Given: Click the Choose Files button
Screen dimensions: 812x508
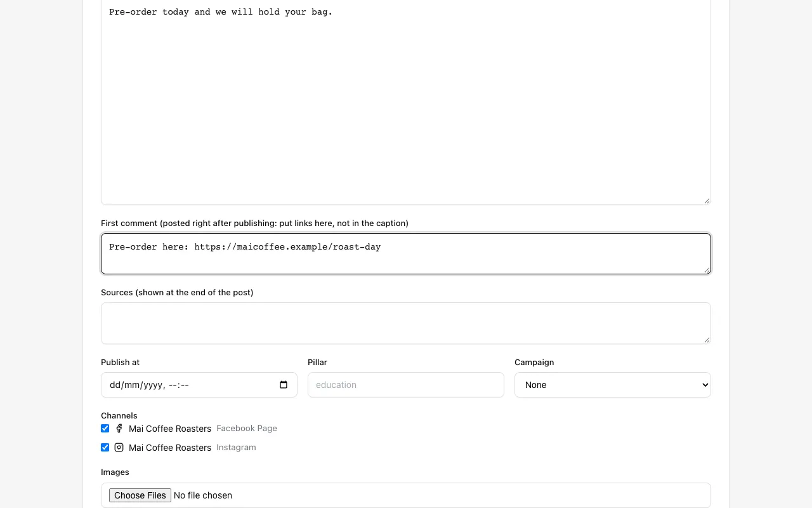Looking at the screenshot, I should click(140, 495).
